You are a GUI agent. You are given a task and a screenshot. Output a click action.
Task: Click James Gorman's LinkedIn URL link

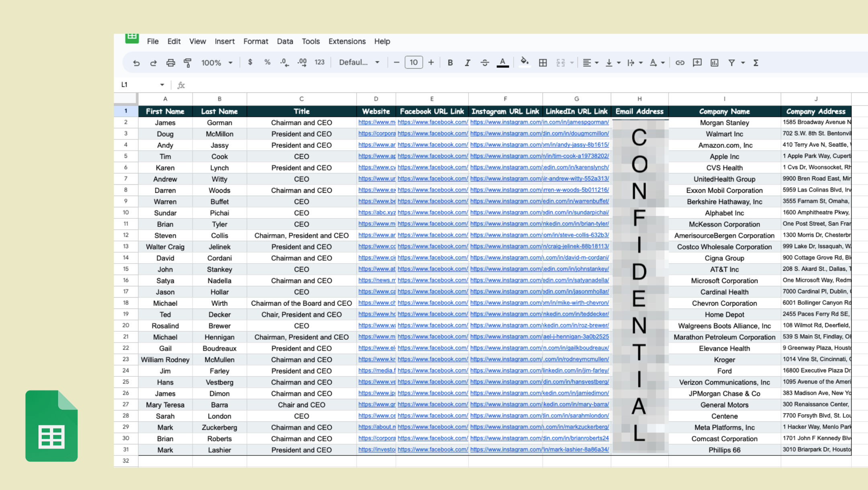point(576,122)
